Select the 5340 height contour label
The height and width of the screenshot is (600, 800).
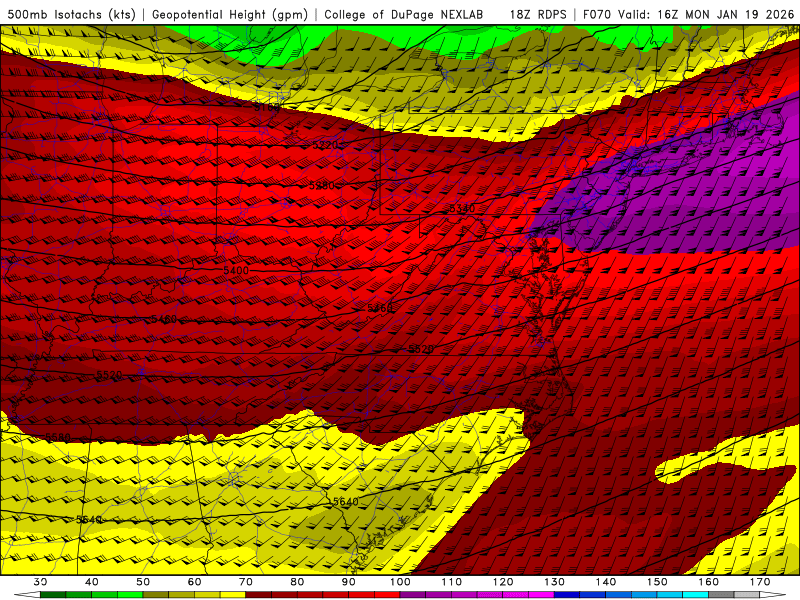pos(462,209)
